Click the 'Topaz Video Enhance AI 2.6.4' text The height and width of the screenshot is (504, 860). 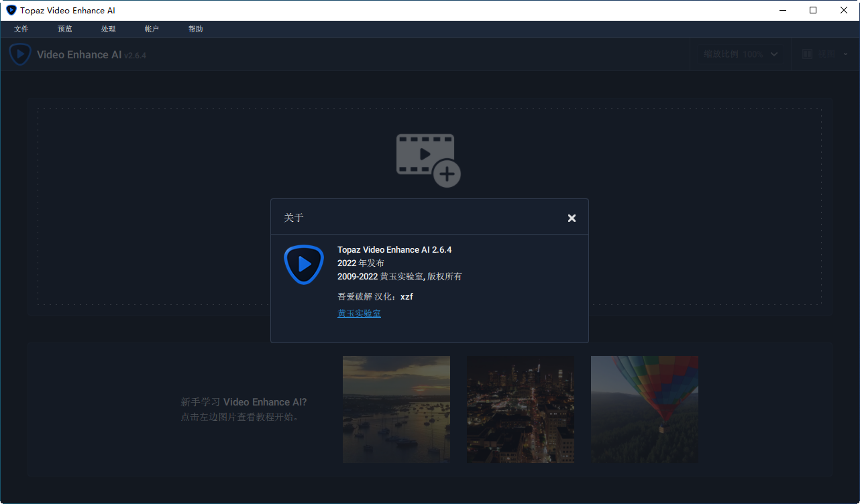tap(394, 249)
